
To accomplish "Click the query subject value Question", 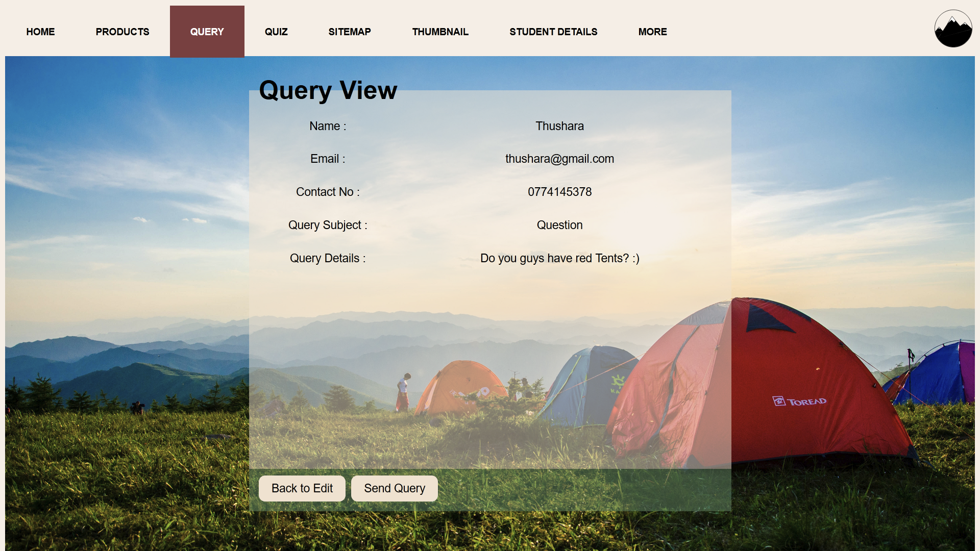I will (559, 225).
